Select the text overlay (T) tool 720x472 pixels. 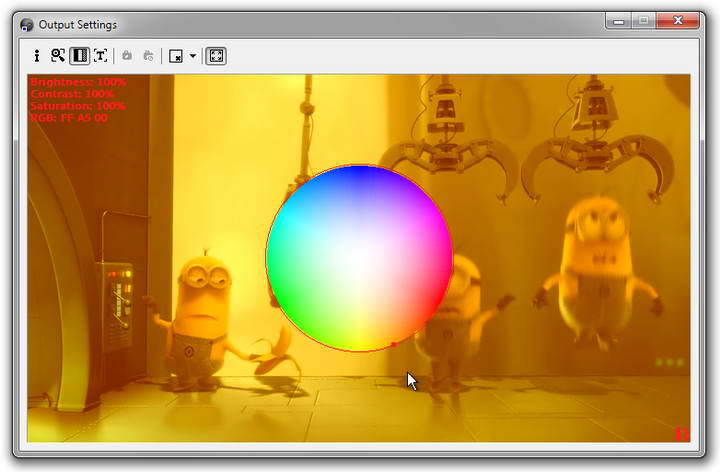[x=101, y=56]
